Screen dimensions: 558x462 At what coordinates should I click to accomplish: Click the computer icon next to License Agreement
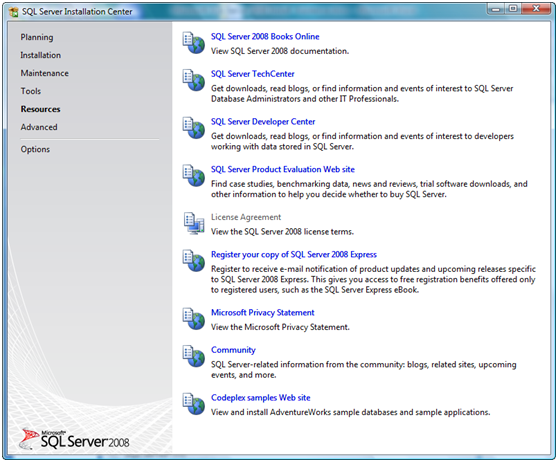pos(194,224)
